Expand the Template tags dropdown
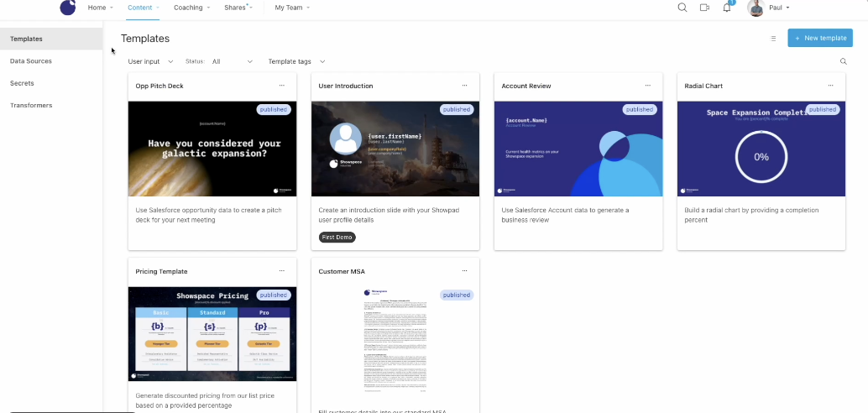Screen dimensions: 868x413 pos(296,61)
